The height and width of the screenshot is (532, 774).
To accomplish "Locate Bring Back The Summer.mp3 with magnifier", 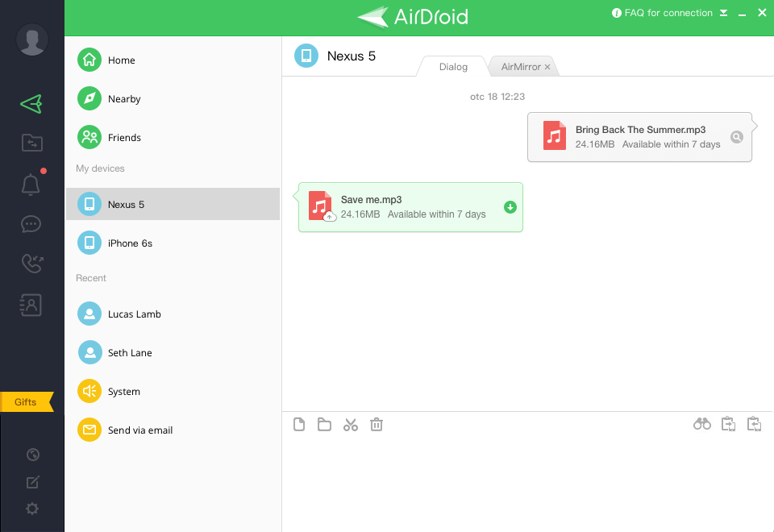I will tap(736, 137).
